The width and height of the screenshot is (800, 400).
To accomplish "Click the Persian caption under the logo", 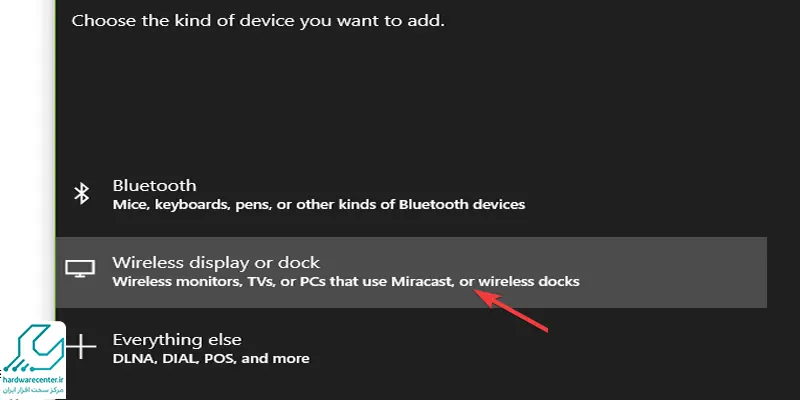I will click(x=32, y=390).
